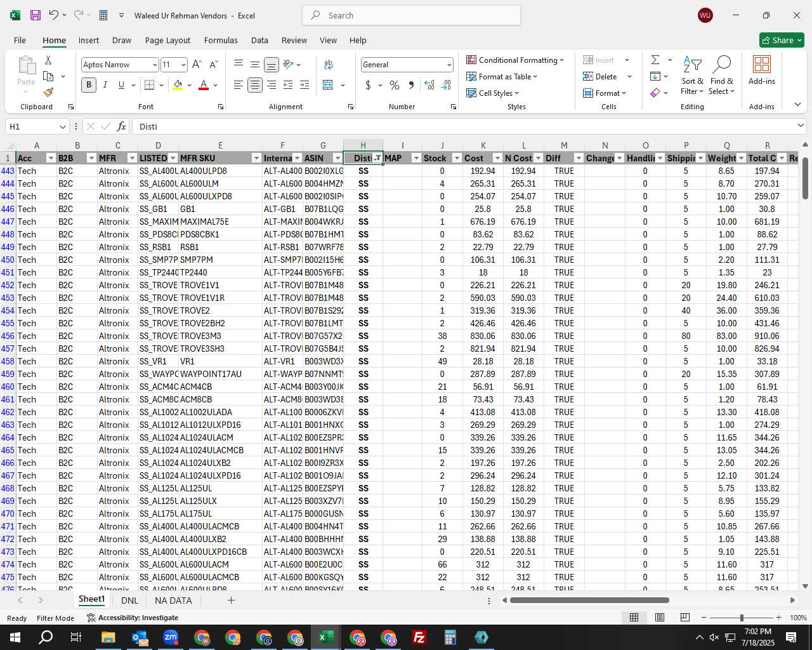Toggle Wrap Text
This screenshot has height=650, width=812.
tap(329, 64)
